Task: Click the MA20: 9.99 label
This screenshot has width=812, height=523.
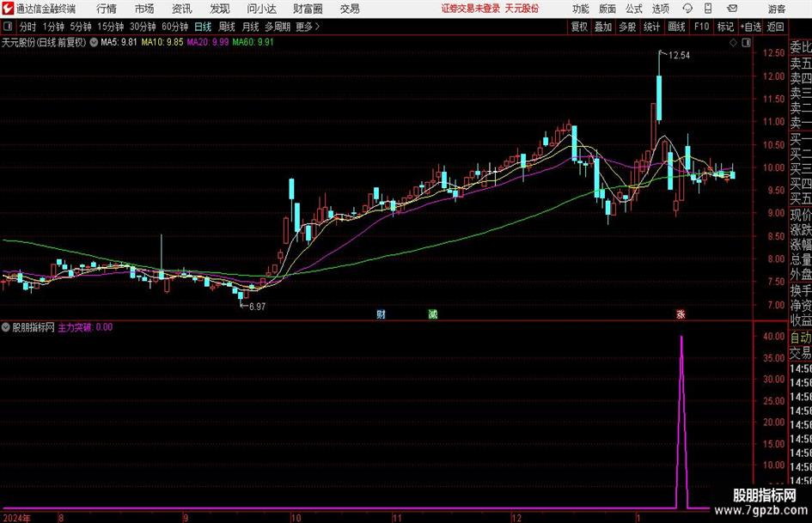Action: pyautogui.click(x=208, y=42)
